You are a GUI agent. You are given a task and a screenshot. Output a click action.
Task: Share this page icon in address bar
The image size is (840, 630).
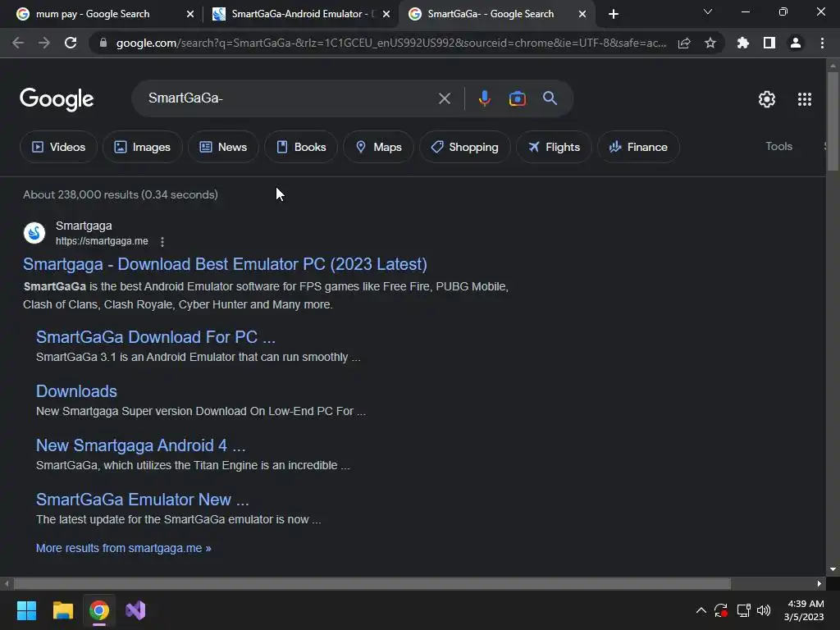(684, 43)
